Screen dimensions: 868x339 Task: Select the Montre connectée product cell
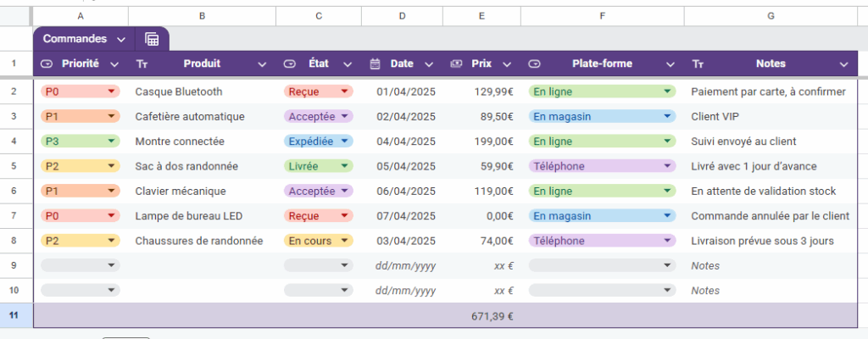coord(180,142)
